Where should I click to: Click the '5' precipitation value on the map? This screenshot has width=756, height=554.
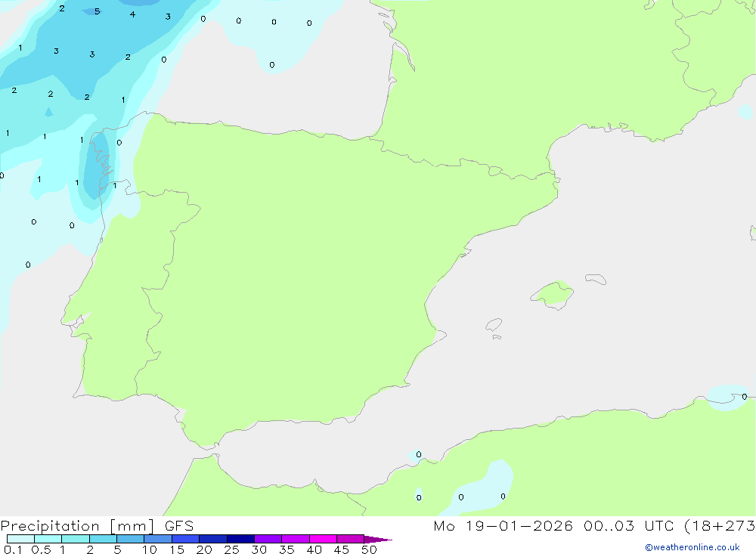coord(98,11)
